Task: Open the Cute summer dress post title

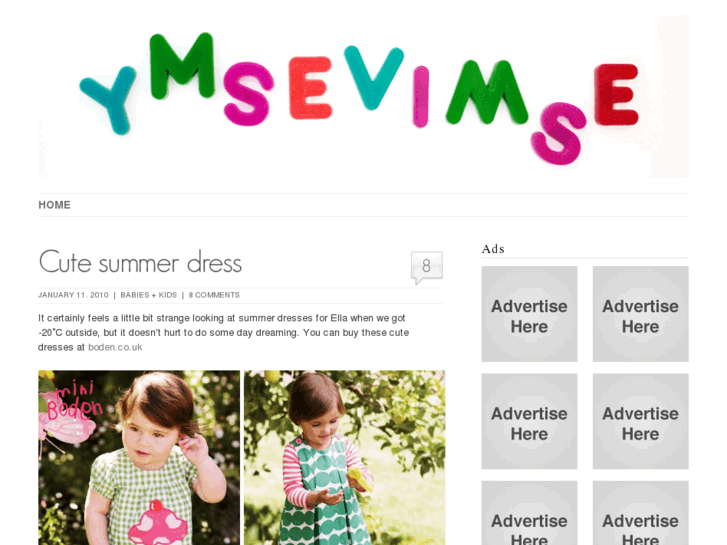Action: 140,263
